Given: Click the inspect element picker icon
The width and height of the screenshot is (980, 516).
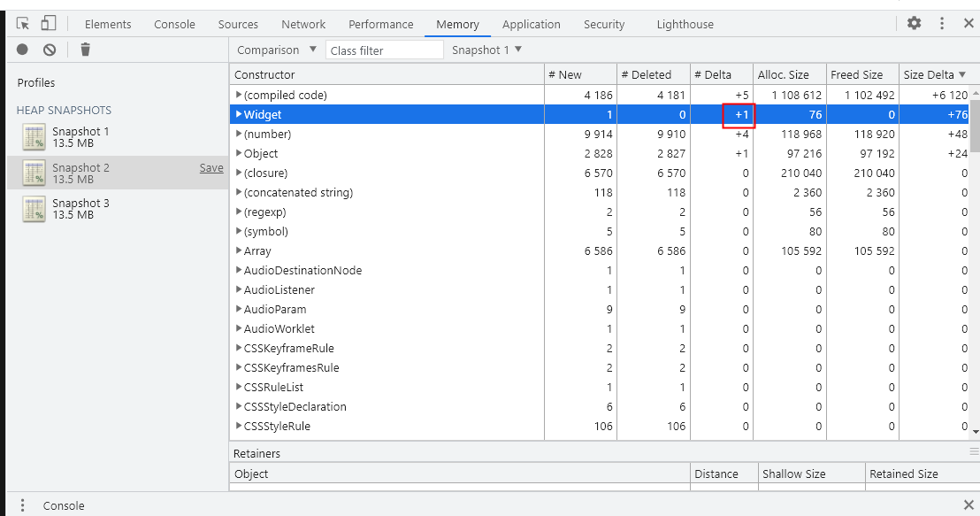Looking at the screenshot, I should coord(23,24).
